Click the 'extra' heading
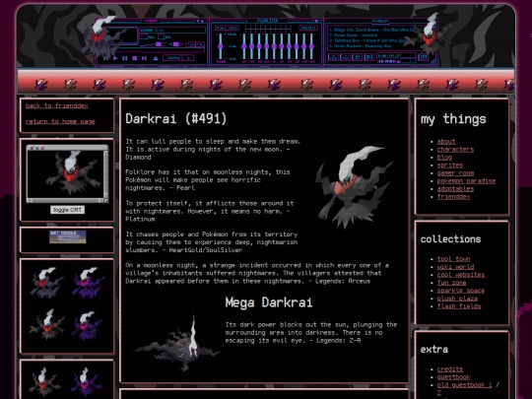Viewport: 532px width, 399px height. [x=433, y=350]
